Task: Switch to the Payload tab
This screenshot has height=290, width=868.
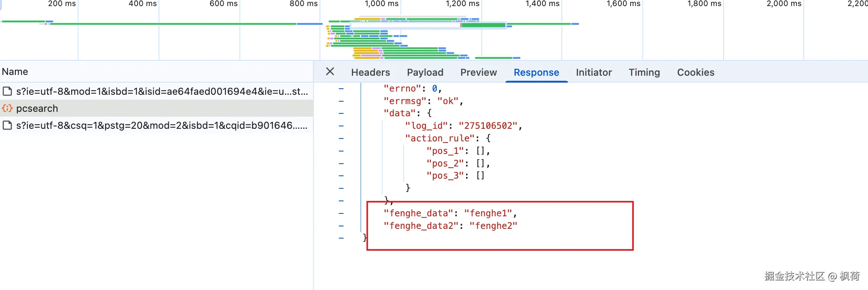Action: 425,72
